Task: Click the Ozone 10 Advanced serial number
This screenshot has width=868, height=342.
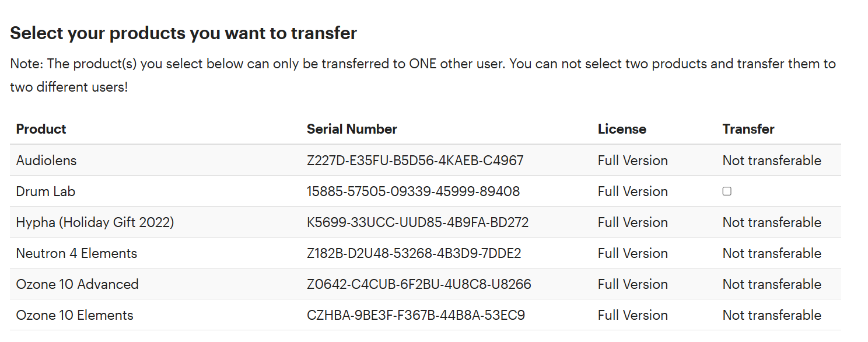Action: pos(419,284)
